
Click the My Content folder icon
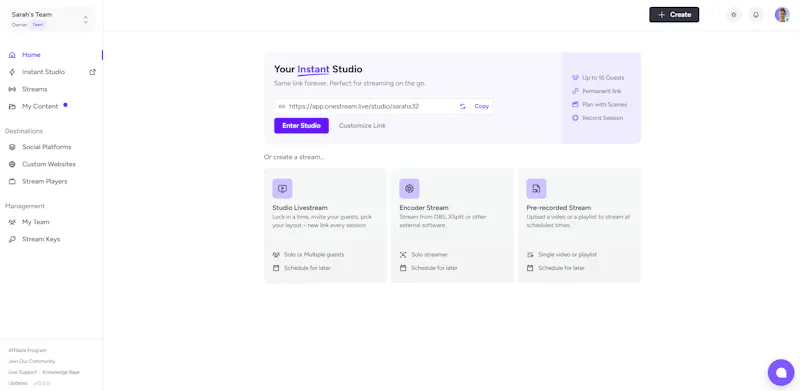point(12,107)
